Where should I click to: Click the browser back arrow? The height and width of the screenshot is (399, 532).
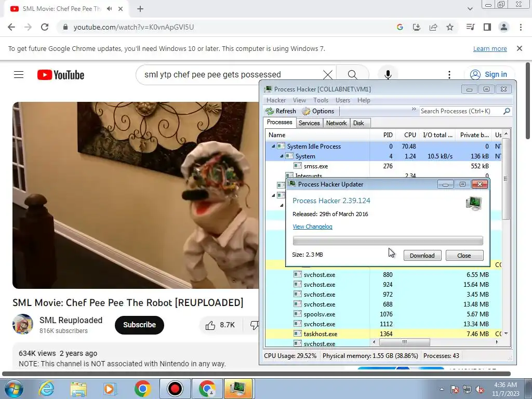pyautogui.click(x=11, y=27)
